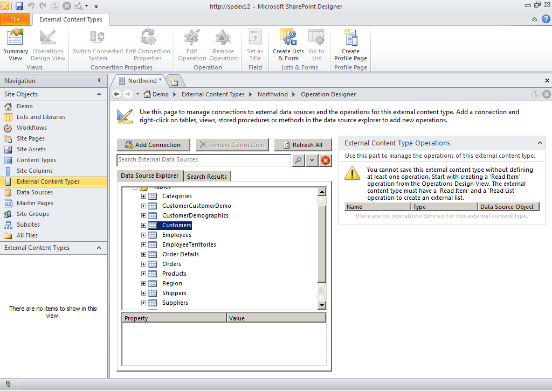The width and height of the screenshot is (552, 392).
Task: Click the Demo home icon in breadcrumb
Action: pyautogui.click(x=148, y=94)
